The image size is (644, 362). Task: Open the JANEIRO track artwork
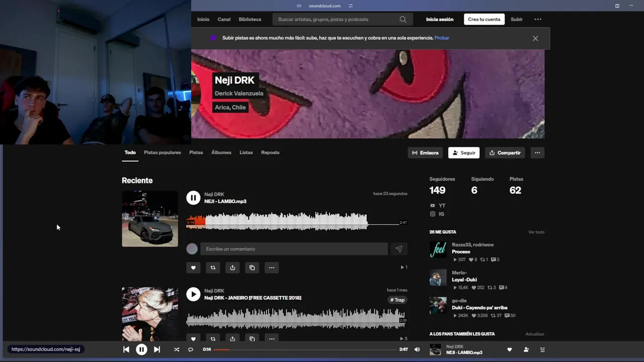pos(150,314)
